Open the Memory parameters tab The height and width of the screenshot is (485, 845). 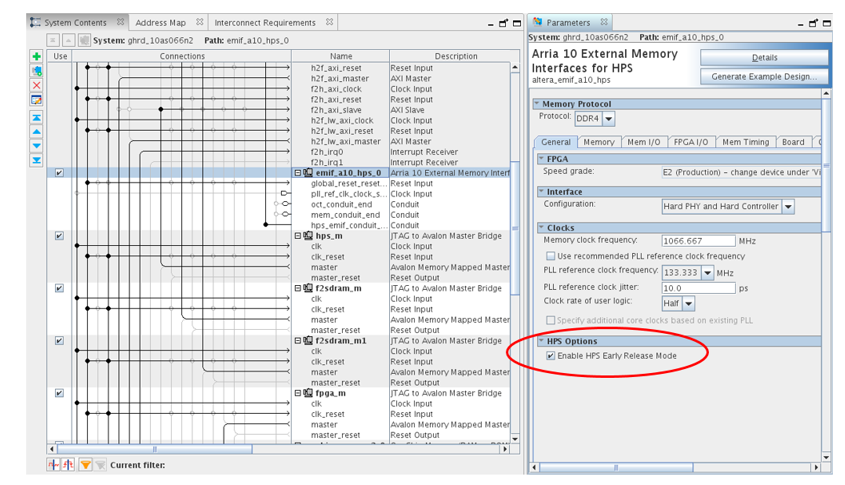(599, 142)
